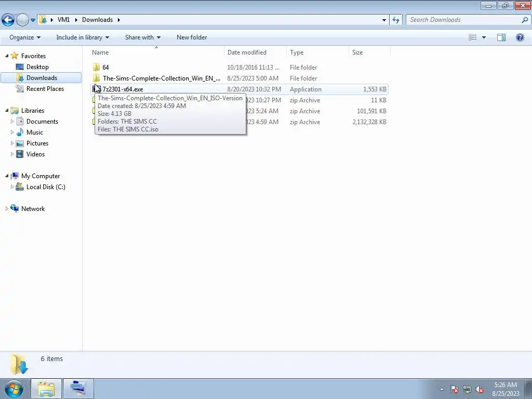Sort by the Name column header
The height and width of the screenshot is (399, 532).
click(x=156, y=52)
